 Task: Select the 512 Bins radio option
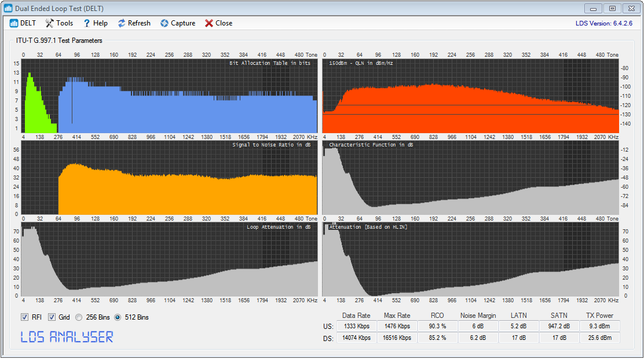click(x=118, y=317)
